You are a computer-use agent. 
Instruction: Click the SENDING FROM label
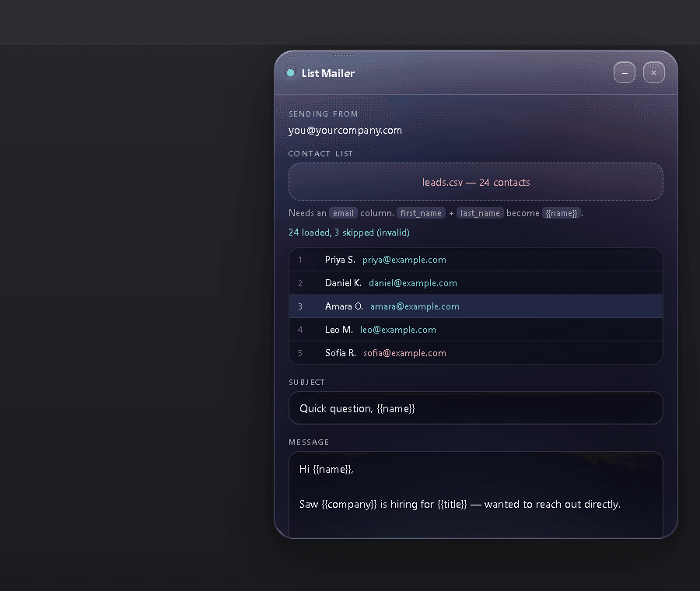point(324,114)
